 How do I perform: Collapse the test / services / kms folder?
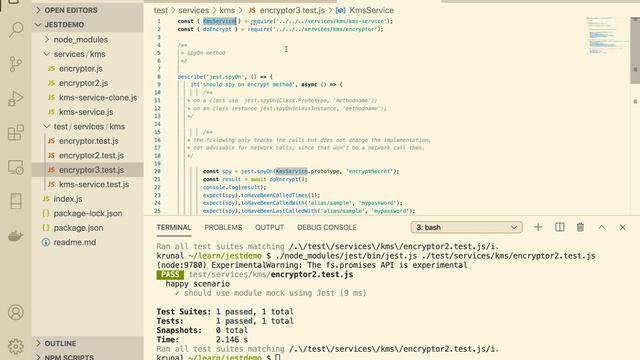(x=89, y=127)
